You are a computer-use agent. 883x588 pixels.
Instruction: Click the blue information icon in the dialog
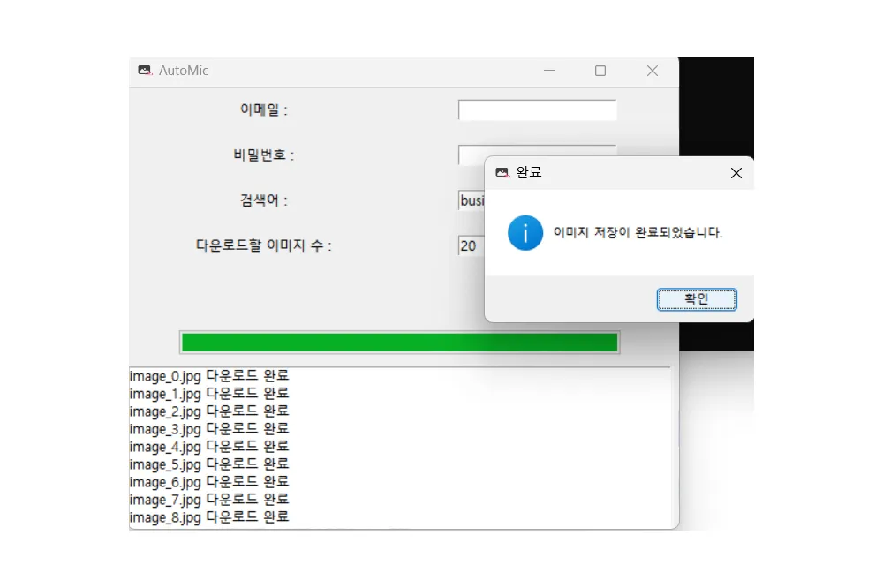point(525,234)
